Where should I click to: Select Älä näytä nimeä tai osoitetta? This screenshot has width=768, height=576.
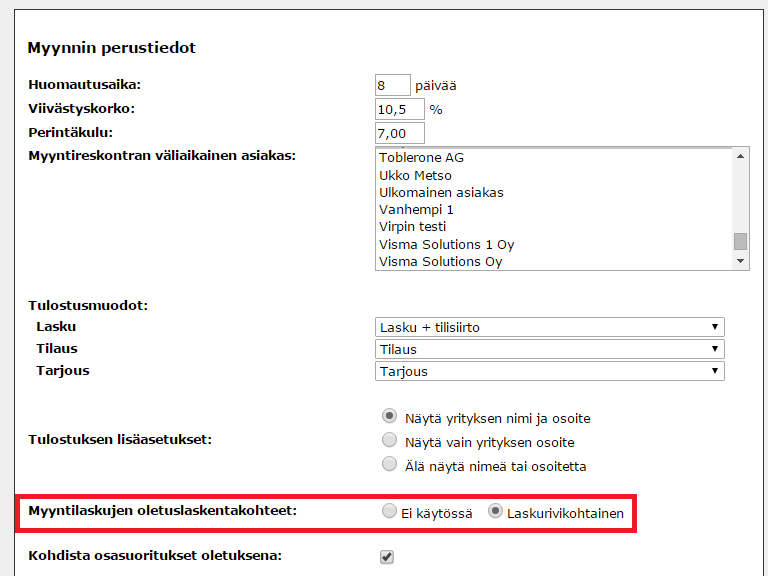point(389,464)
